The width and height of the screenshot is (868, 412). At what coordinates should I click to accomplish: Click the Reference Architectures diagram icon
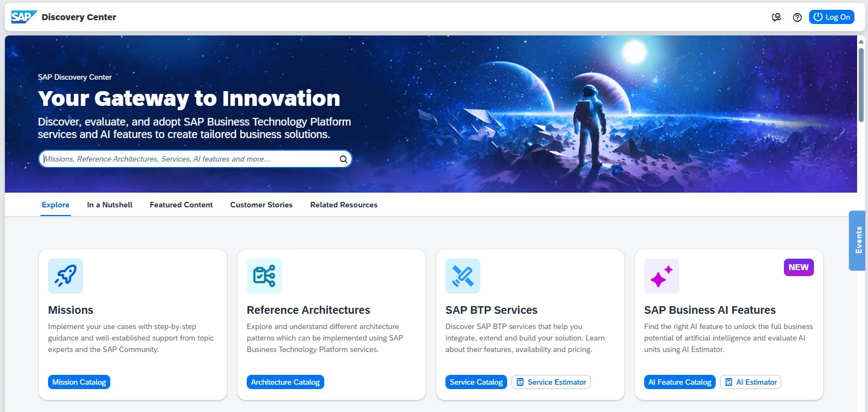click(x=264, y=276)
